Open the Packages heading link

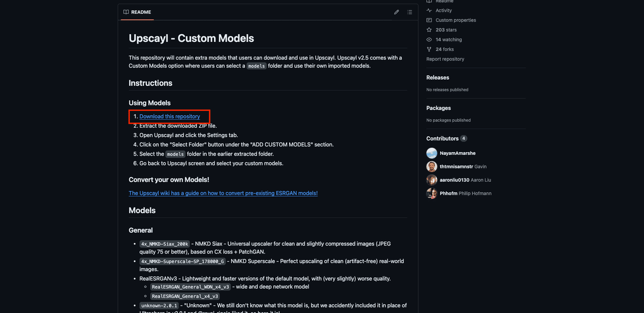tap(438, 108)
